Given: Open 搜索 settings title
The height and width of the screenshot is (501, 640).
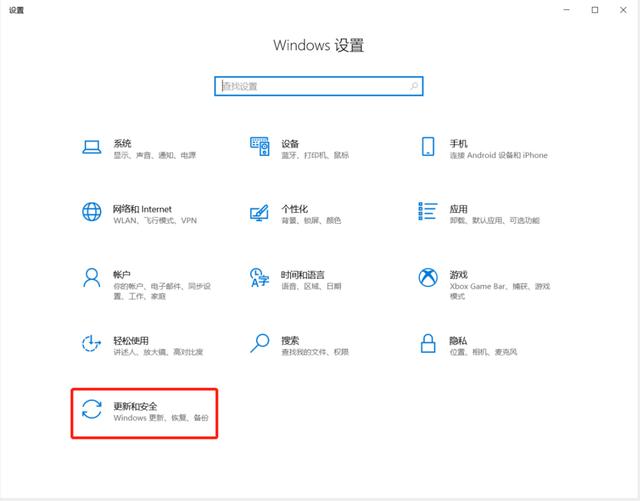Looking at the screenshot, I should pos(290,341).
